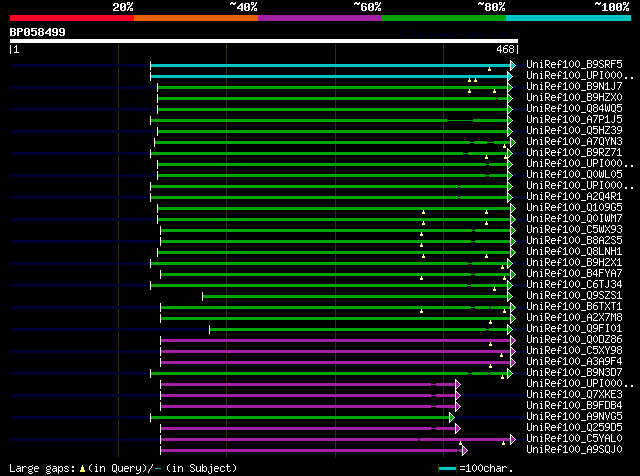Select the UniRef100_Q0IWM7 label
Screen dimensions: 640x476
(574, 218)
